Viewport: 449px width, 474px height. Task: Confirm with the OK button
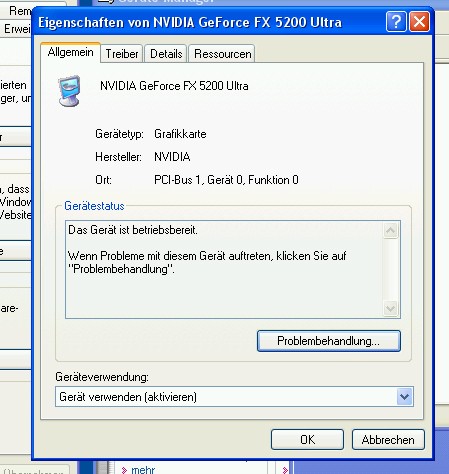(x=307, y=440)
